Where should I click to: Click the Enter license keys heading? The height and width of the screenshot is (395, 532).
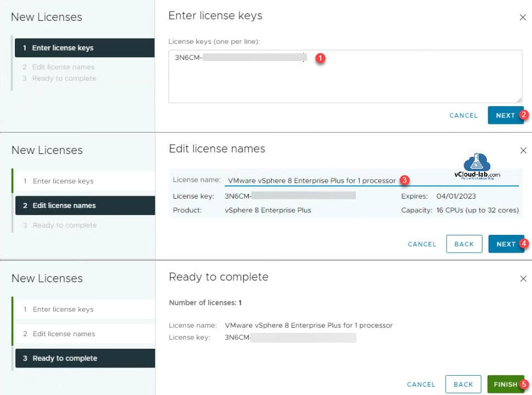[215, 15]
